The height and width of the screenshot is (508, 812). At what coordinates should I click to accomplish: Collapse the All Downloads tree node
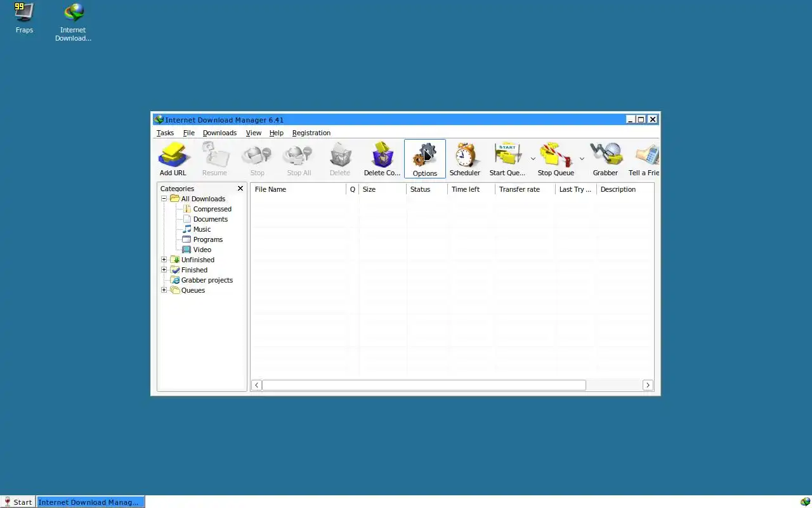pos(164,199)
